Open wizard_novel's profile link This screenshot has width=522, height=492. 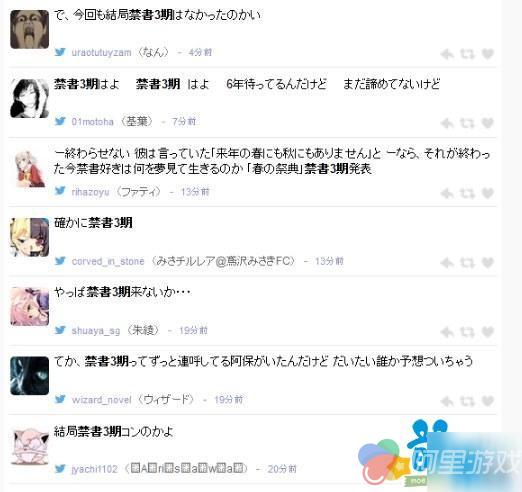101,400
